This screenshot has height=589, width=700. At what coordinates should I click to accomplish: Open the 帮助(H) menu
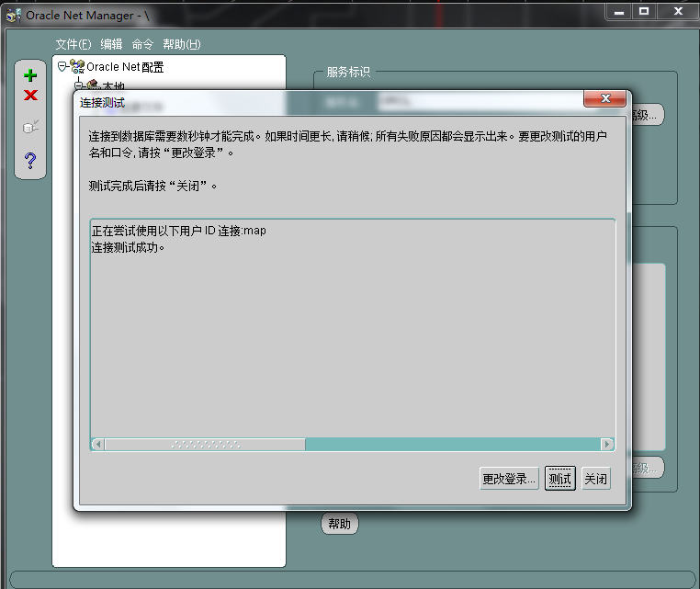[182, 44]
